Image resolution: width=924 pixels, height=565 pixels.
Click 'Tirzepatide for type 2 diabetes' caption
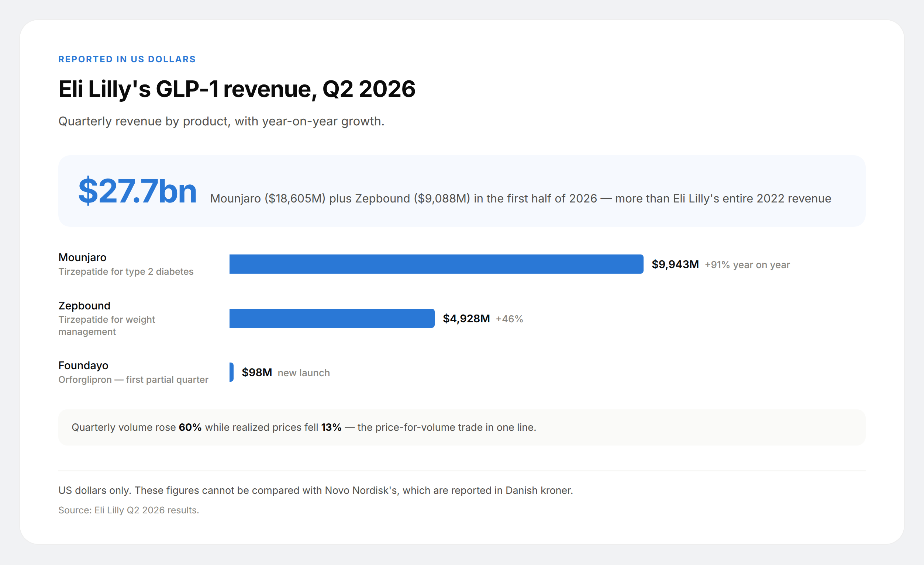(126, 272)
